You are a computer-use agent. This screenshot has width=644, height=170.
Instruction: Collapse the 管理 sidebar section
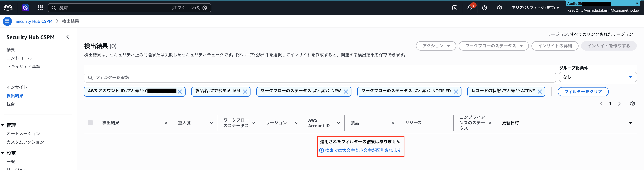tap(3, 125)
